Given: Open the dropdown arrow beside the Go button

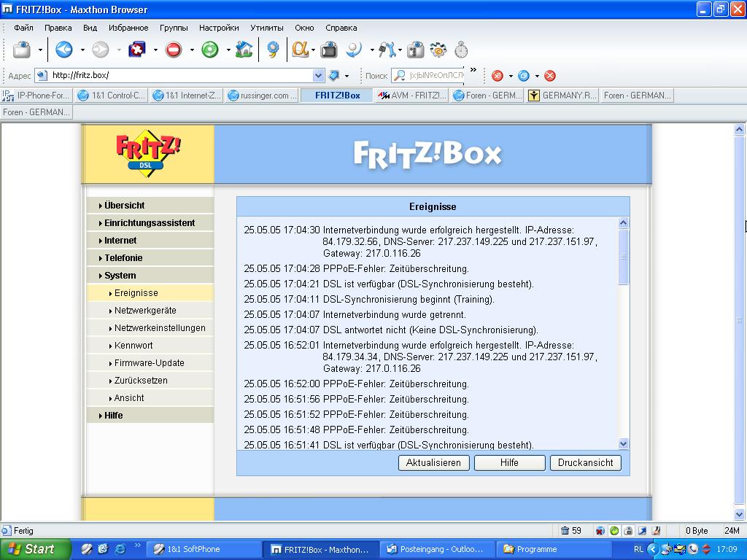Looking at the screenshot, I should (x=347, y=76).
